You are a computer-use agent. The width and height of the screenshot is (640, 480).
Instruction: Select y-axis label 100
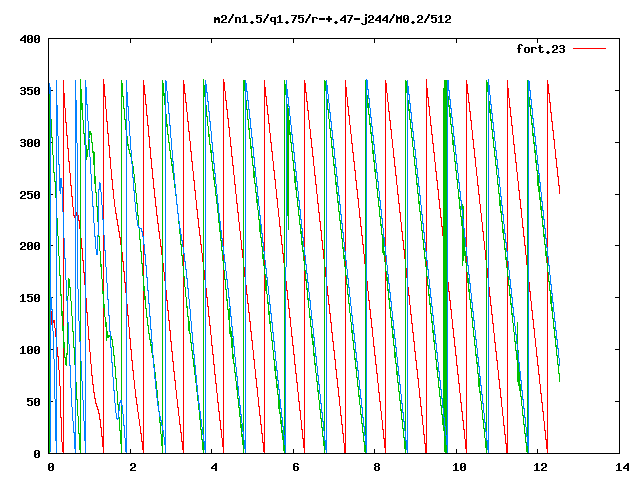pyautogui.click(x=30, y=350)
